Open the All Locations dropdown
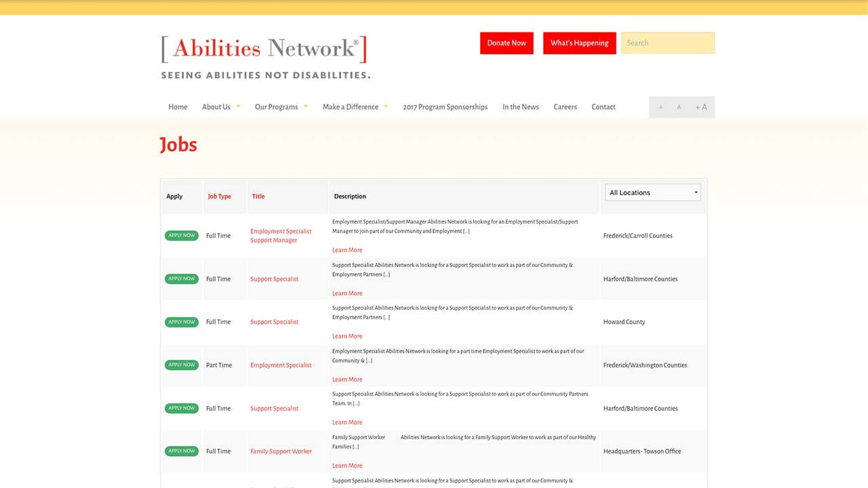Screen dimensions: 868x488 click(x=653, y=192)
